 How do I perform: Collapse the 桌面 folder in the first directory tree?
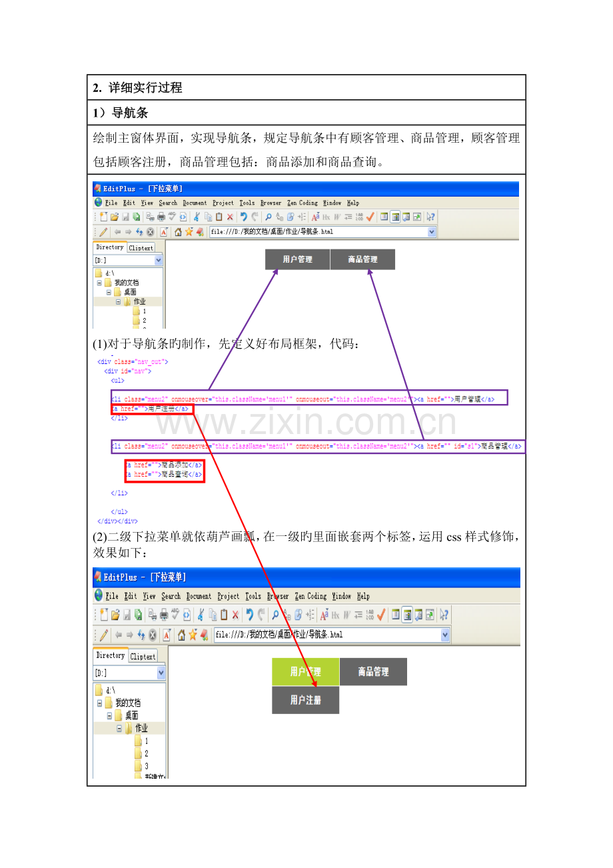click(109, 292)
